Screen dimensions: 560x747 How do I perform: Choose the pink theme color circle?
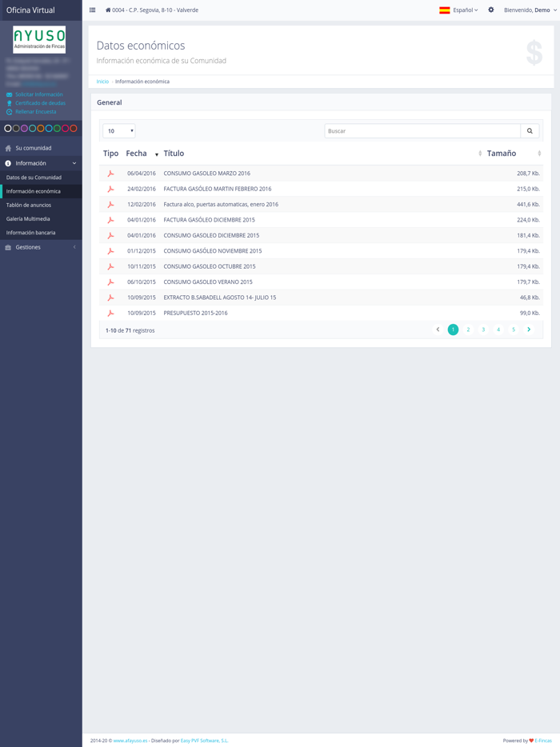click(66, 129)
